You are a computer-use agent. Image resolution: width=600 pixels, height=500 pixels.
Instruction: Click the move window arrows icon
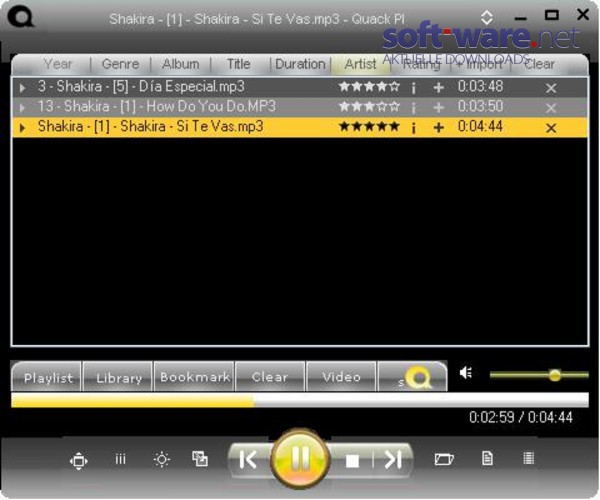[78, 461]
